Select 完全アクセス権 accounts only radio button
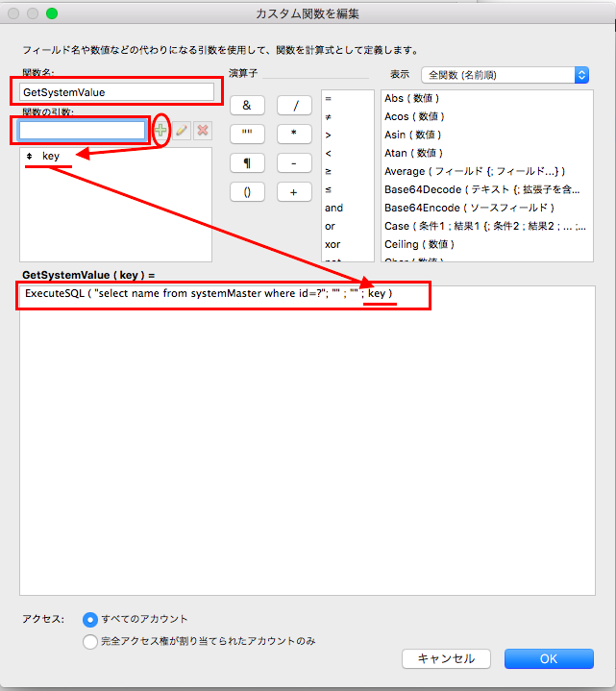The height and width of the screenshot is (691, 616). 90,641
